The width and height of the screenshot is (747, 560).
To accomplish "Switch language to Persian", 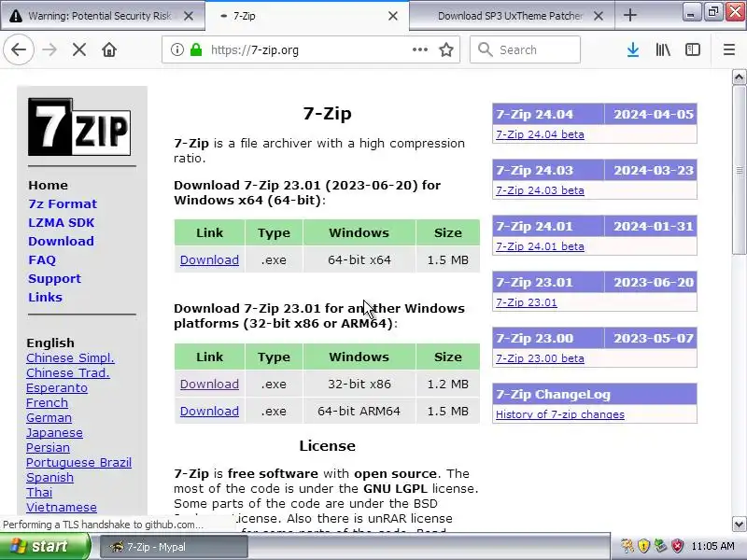I will coord(49,448).
